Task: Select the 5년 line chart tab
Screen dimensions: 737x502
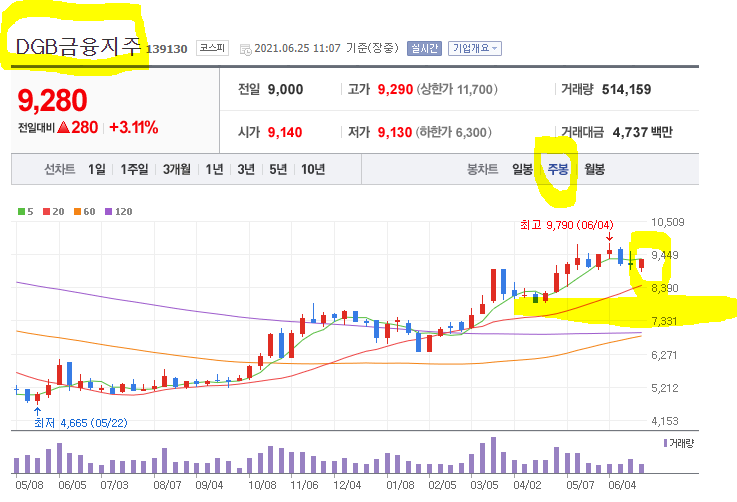Action: tap(278, 169)
